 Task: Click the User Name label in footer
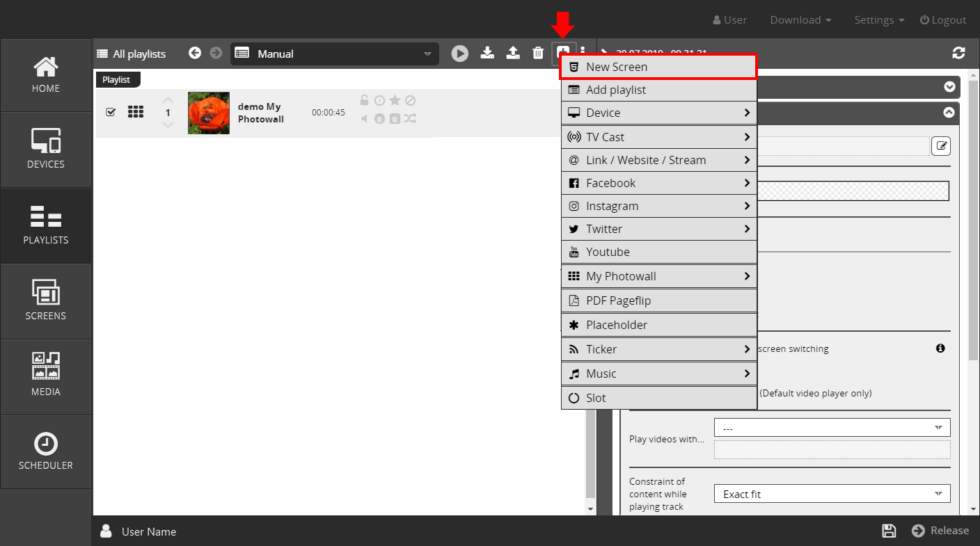[149, 531]
